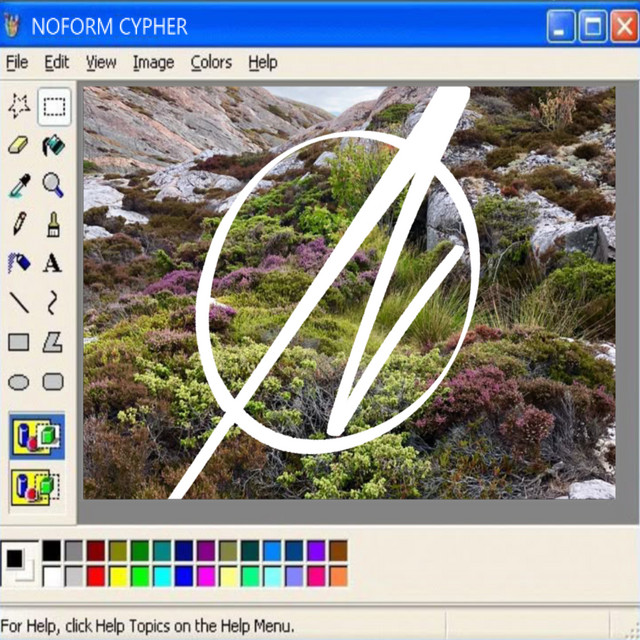The image size is (640, 640).
Task: Open the Image menu
Action: coord(153,62)
